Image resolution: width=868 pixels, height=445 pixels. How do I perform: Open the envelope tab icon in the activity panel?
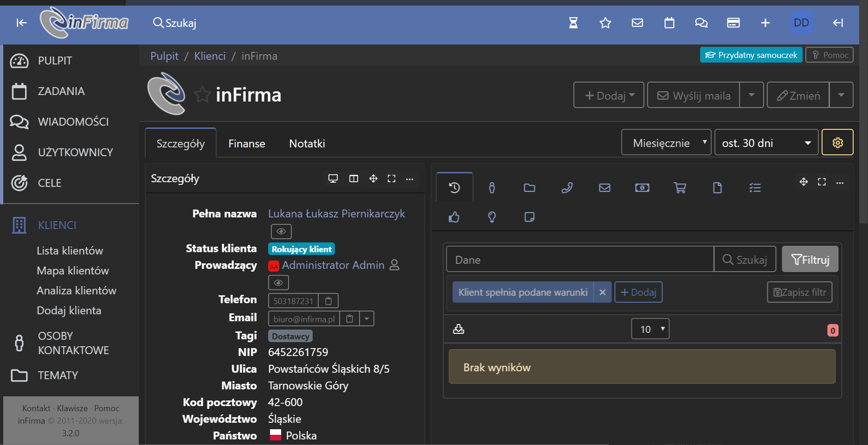pyautogui.click(x=604, y=188)
